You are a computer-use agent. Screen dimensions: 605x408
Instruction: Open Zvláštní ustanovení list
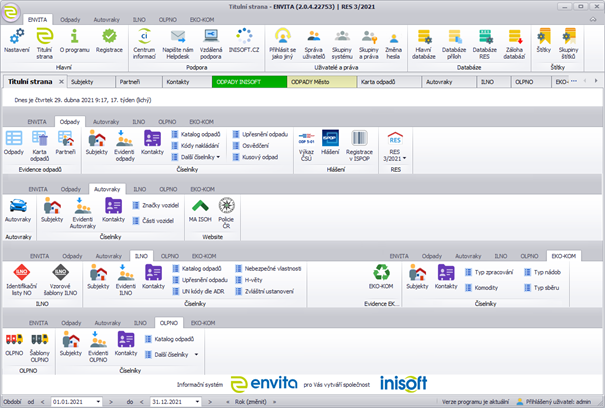point(264,291)
